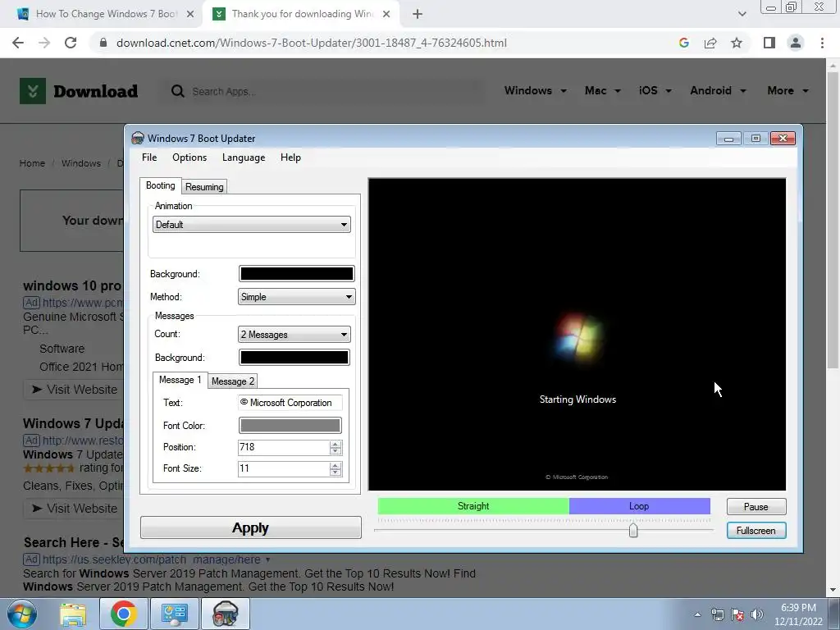Go forward in Chrome

(44, 43)
